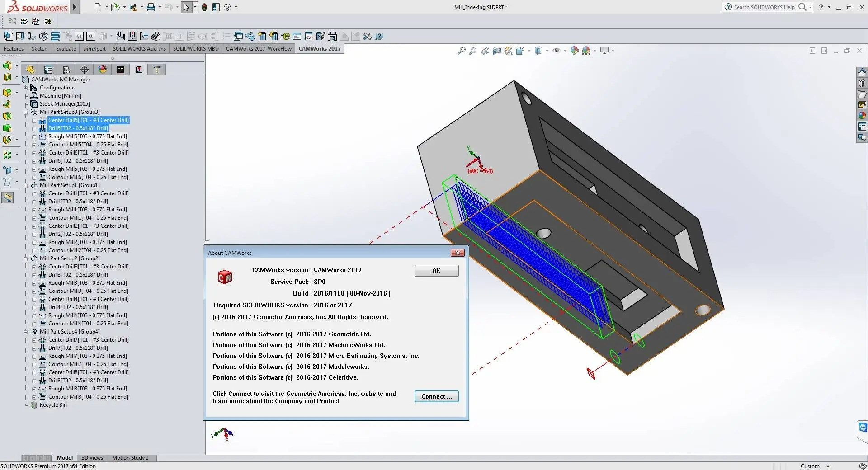Screen dimensions: 868x470
Task: Close the About CAMWorks dialog
Action: [458, 253]
